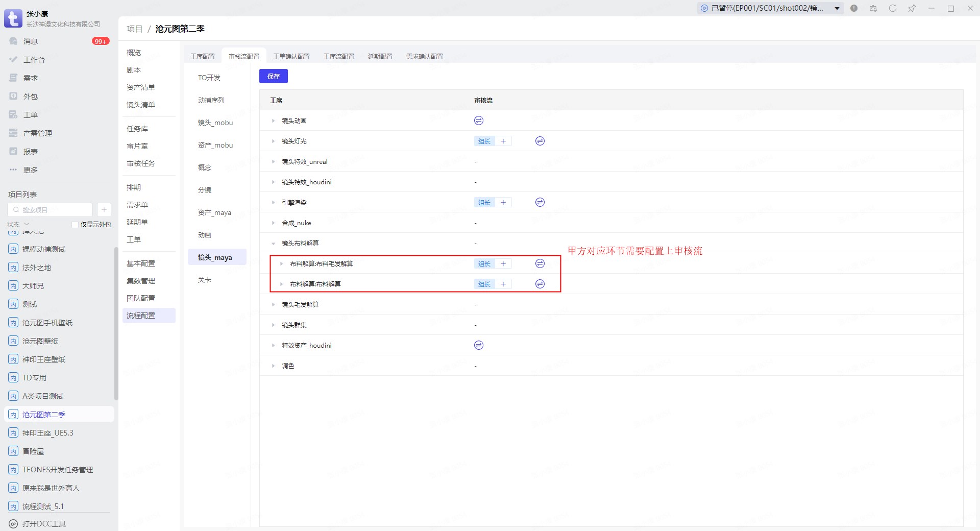Image resolution: width=980 pixels, height=531 pixels.
Task: Open DCC tools via 打开DCC工具
Action: [44, 524]
